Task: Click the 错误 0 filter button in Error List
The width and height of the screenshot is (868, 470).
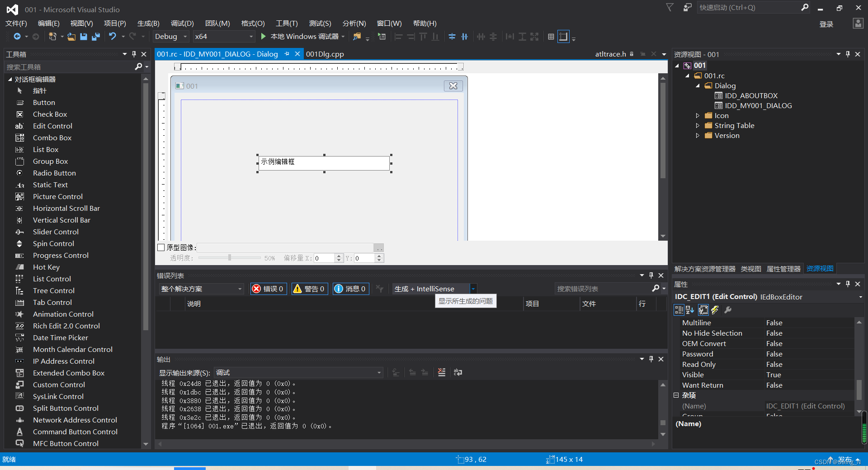Action: [x=268, y=289]
